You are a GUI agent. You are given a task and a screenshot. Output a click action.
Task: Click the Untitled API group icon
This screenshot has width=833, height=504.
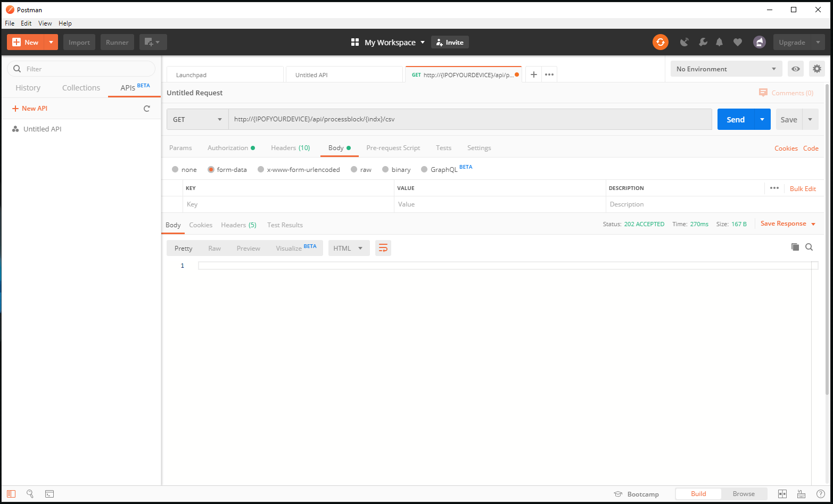click(15, 129)
